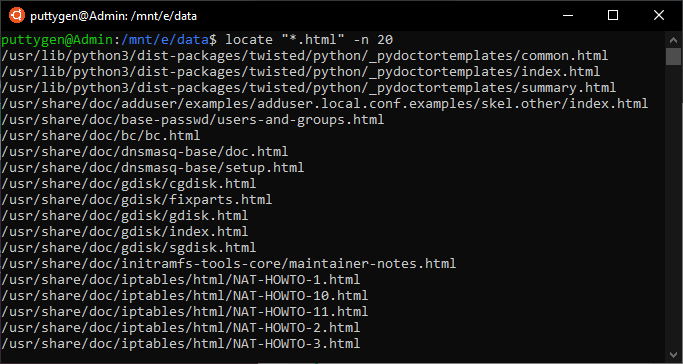Click the users-and-groups.html output line
Screen dimensions: 683x364
point(193,120)
